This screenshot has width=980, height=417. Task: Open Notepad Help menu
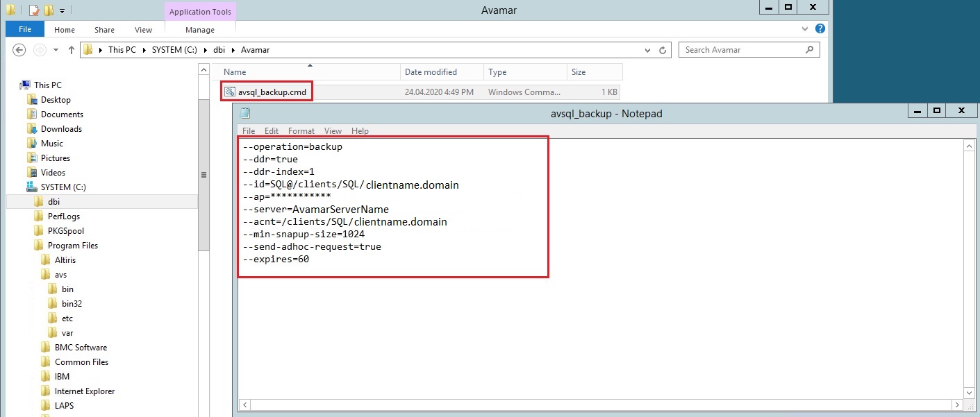pyautogui.click(x=360, y=130)
